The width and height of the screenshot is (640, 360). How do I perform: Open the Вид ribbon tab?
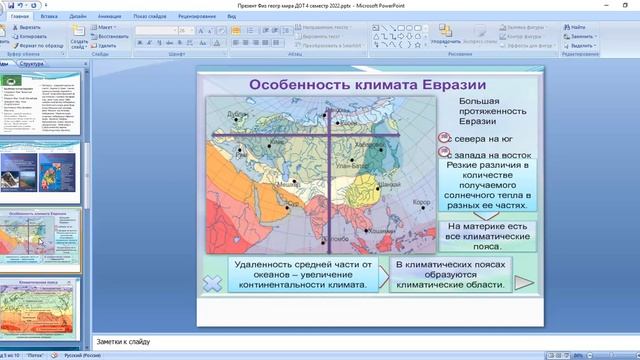coord(231,16)
